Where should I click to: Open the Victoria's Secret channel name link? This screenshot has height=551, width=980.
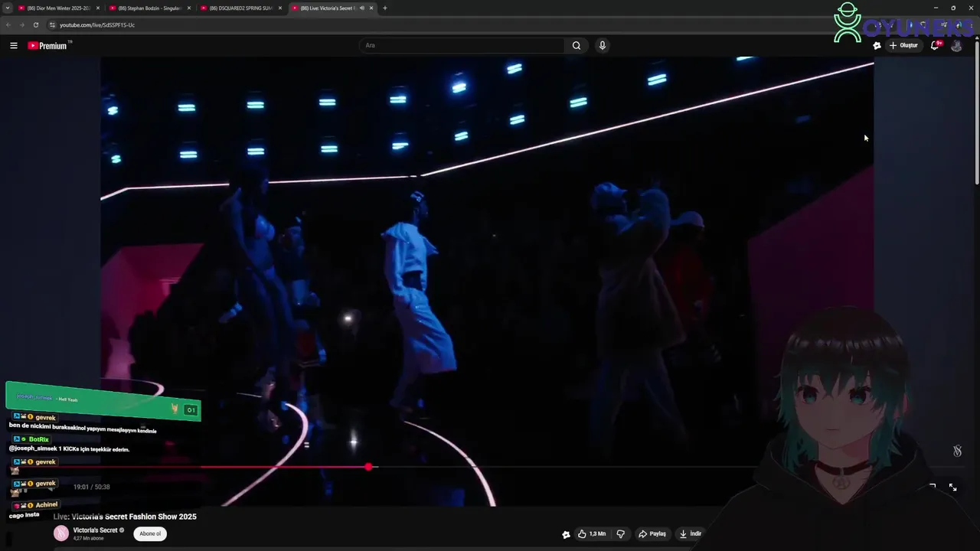[x=95, y=530]
